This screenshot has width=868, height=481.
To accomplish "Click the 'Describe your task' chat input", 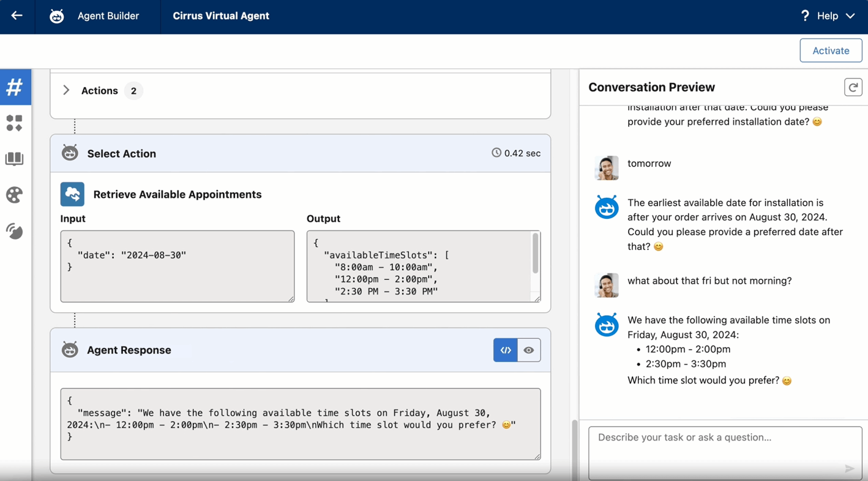I will tap(725, 453).
